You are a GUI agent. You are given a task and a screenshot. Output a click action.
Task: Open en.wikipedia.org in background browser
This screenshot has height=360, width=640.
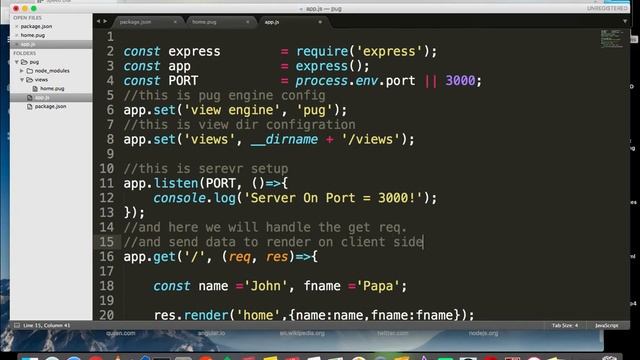[x=302, y=333]
